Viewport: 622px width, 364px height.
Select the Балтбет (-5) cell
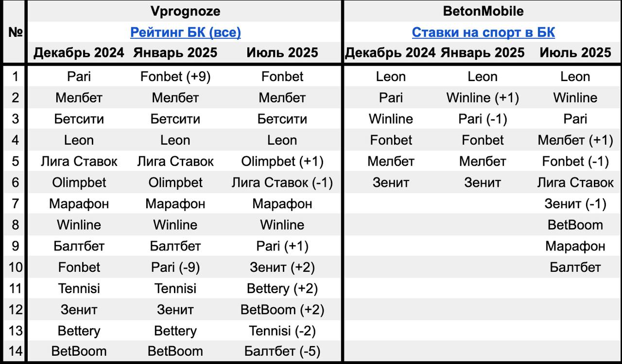tap(282, 351)
